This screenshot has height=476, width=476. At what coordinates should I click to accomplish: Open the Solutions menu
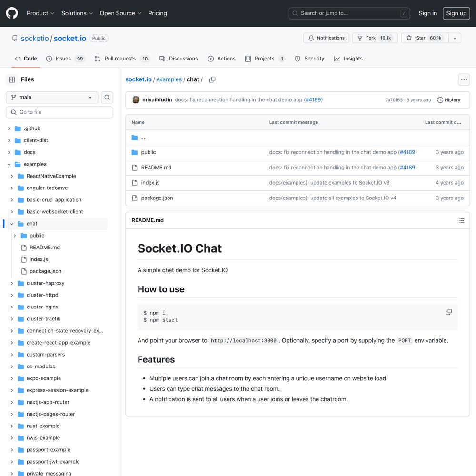[x=77, y=13]
